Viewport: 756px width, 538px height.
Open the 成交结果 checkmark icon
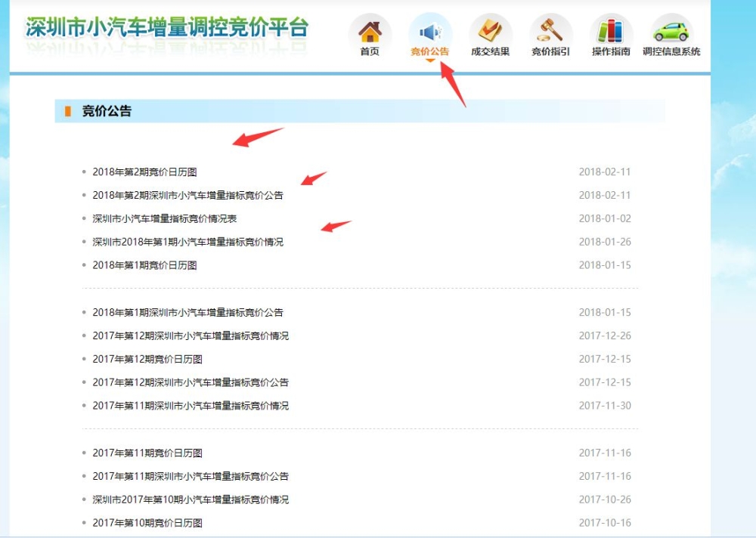[x=491, y=31]
